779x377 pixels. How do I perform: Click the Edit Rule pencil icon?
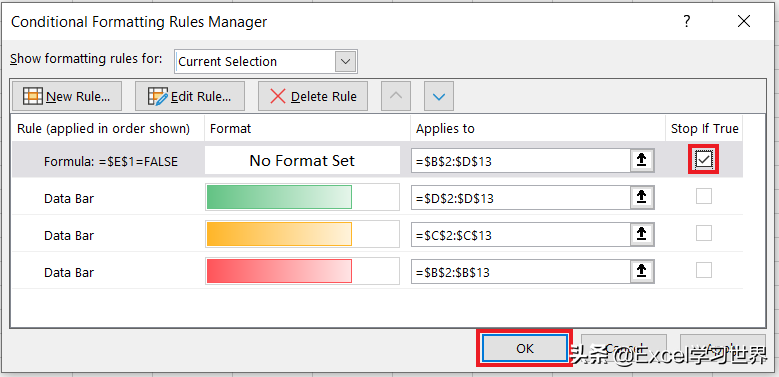coord(158,96)
